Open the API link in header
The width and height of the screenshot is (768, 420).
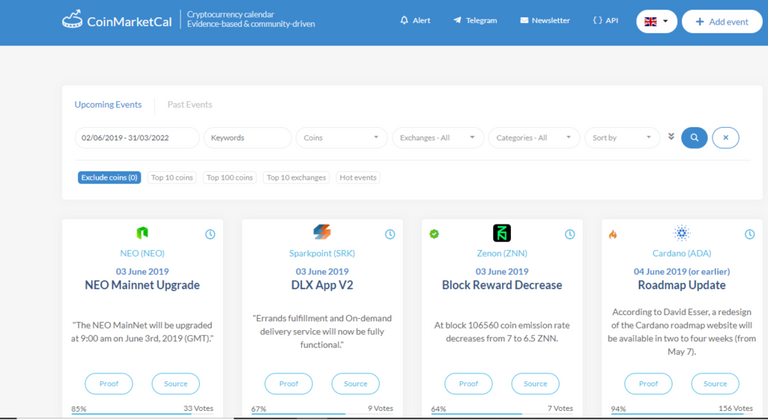[x=605, y=21]
